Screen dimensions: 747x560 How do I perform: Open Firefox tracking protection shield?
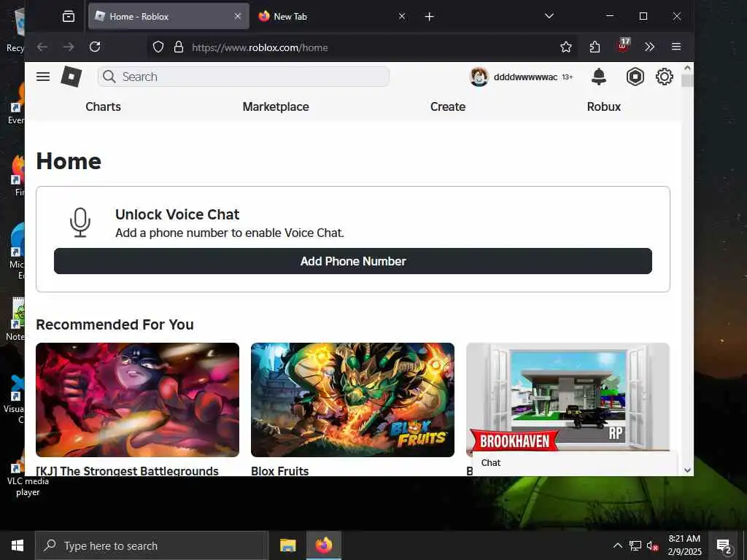pos(158,47)
